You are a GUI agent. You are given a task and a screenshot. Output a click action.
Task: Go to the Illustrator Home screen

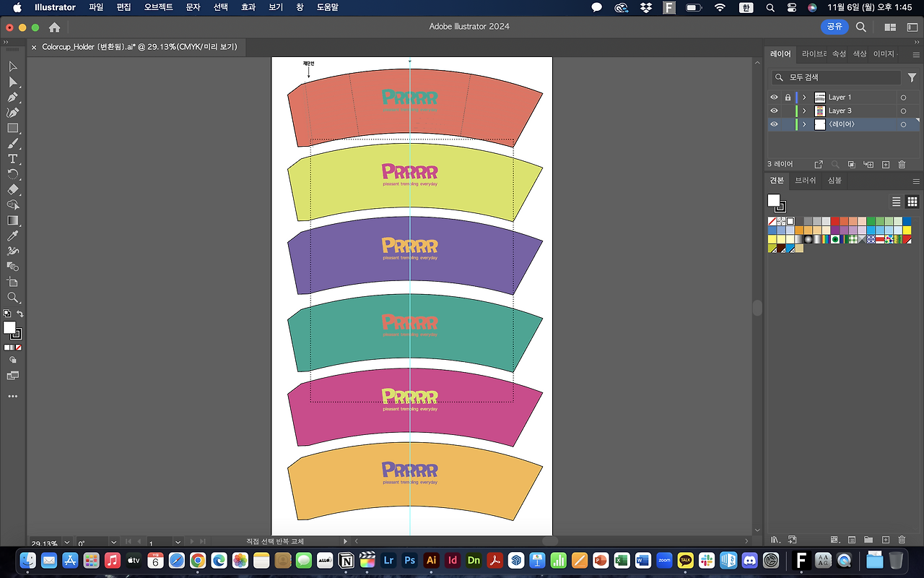pyautogui.click(x=54, y=27)
